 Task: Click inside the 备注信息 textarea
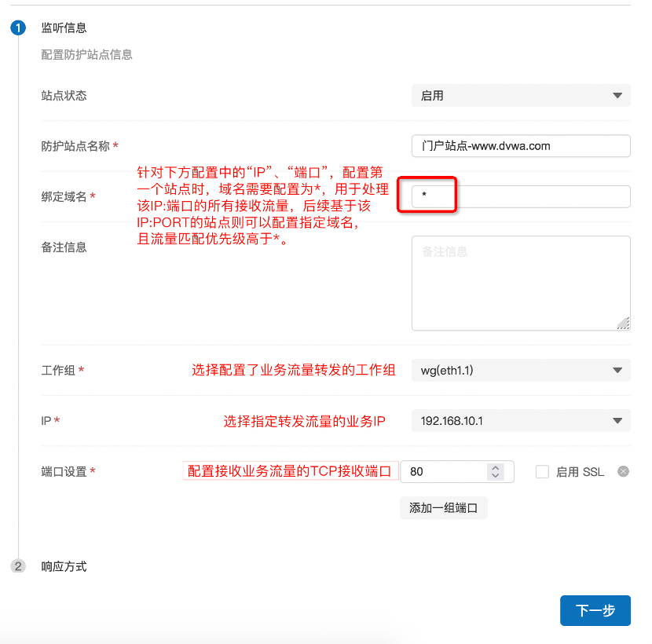pos(521,283)
